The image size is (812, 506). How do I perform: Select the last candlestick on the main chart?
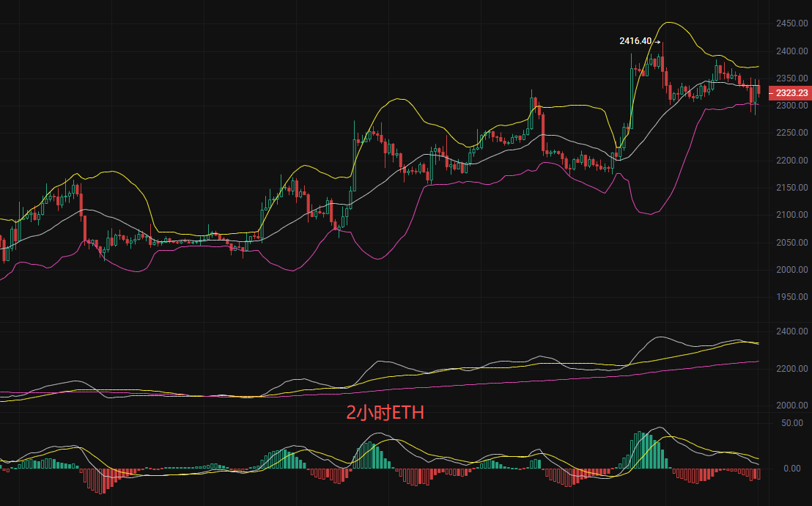(x=759, y=89)
